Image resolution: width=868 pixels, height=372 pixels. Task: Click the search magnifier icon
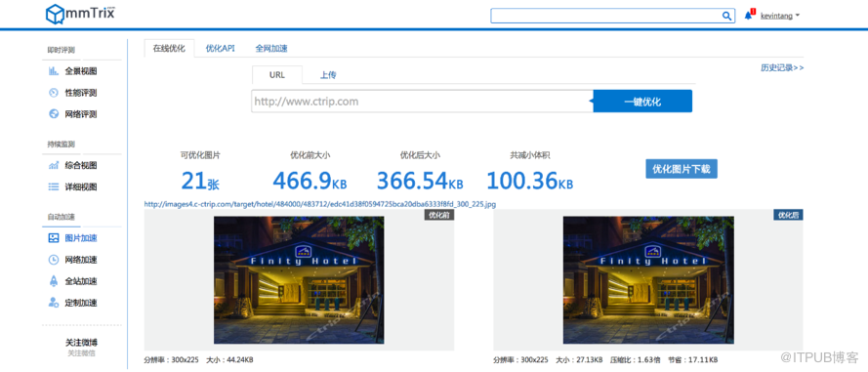coord(726,16)
